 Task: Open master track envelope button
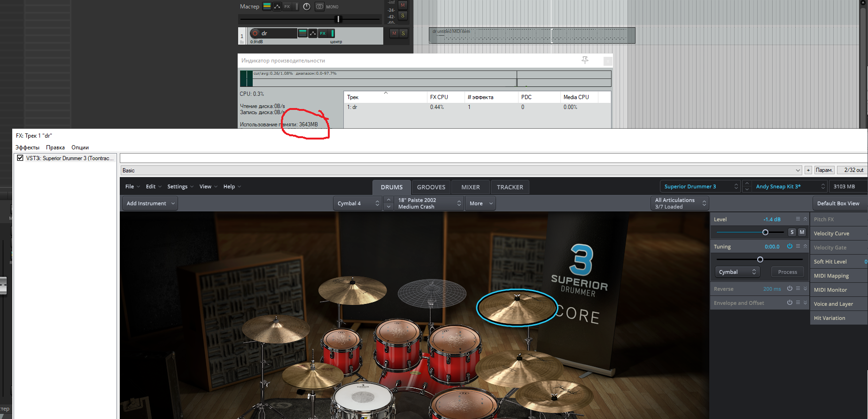[x=277, y=7]
